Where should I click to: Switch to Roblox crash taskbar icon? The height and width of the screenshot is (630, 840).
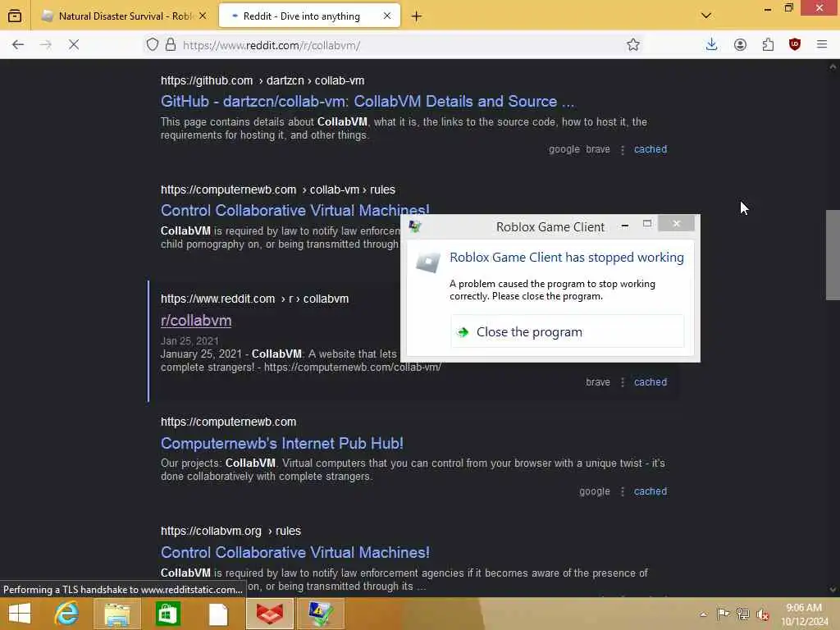(x=321, y=614)
